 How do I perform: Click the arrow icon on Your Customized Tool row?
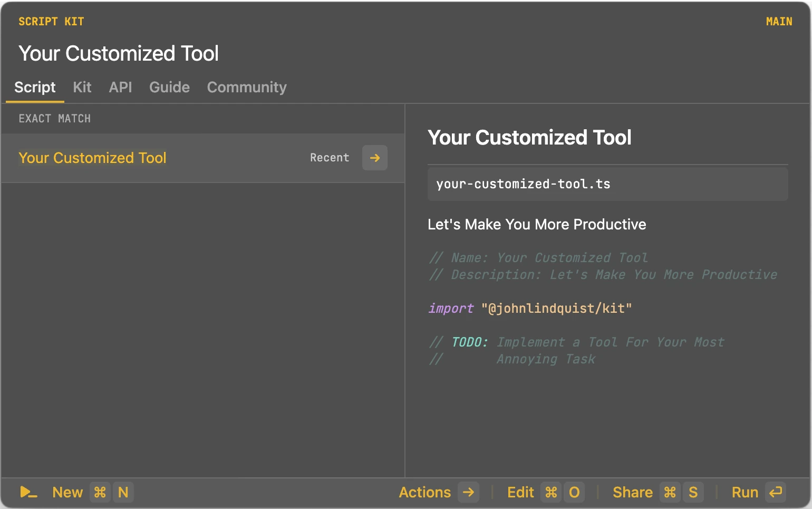point(375,158)
